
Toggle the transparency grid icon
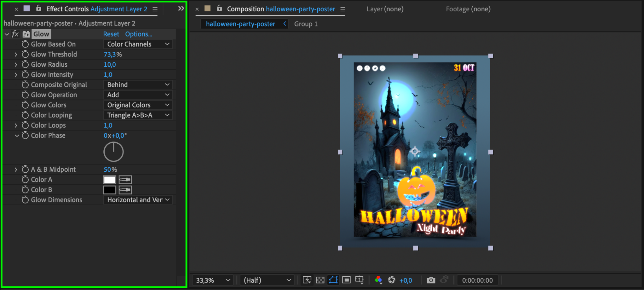(x=320, y=280)
